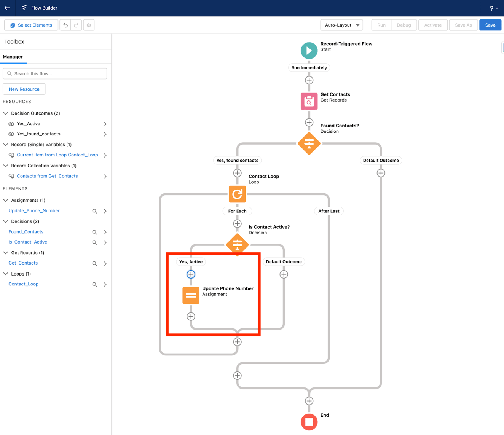Open the Contact Loop loop element icon
The height and width of the screenshot is (435, 504).
pos(237,194)
